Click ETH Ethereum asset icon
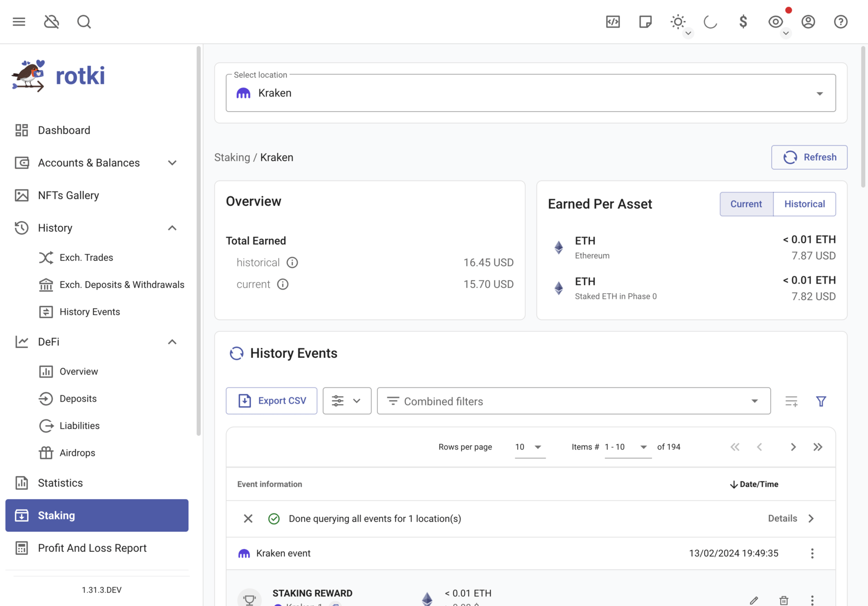The height and width of the screenshot is (606, 868). click(x=559, y=247)
